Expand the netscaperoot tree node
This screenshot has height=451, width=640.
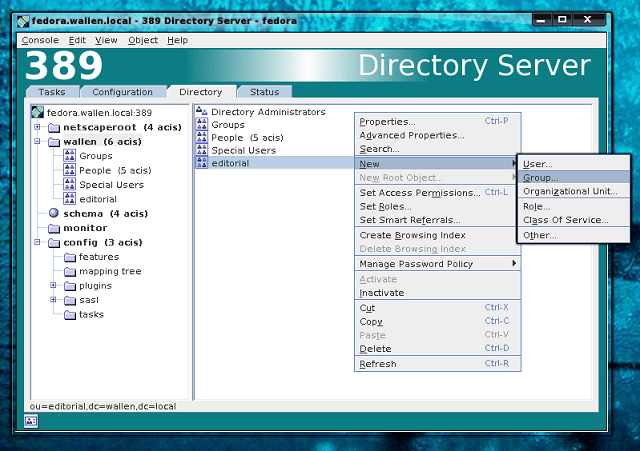tap(37, 127)
